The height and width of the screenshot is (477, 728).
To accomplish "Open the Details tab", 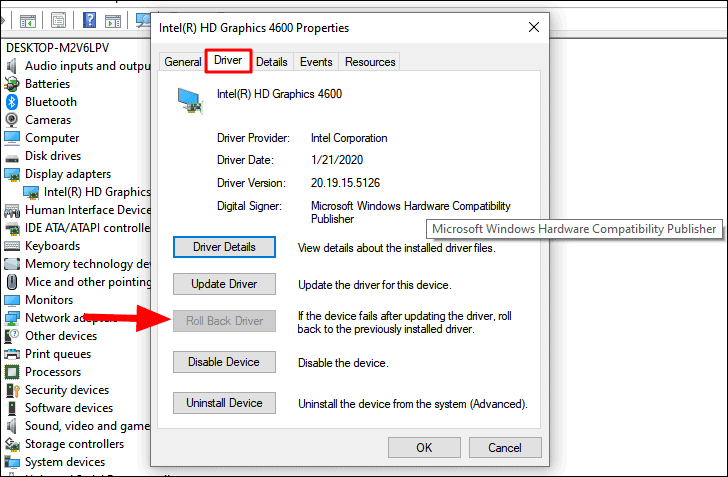I will (272, 62).
